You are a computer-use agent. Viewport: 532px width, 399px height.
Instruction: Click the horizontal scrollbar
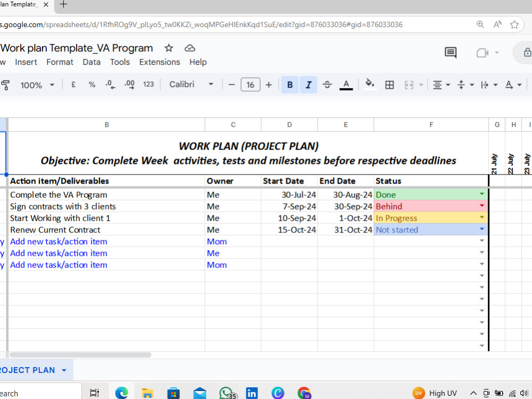point(80,355)
